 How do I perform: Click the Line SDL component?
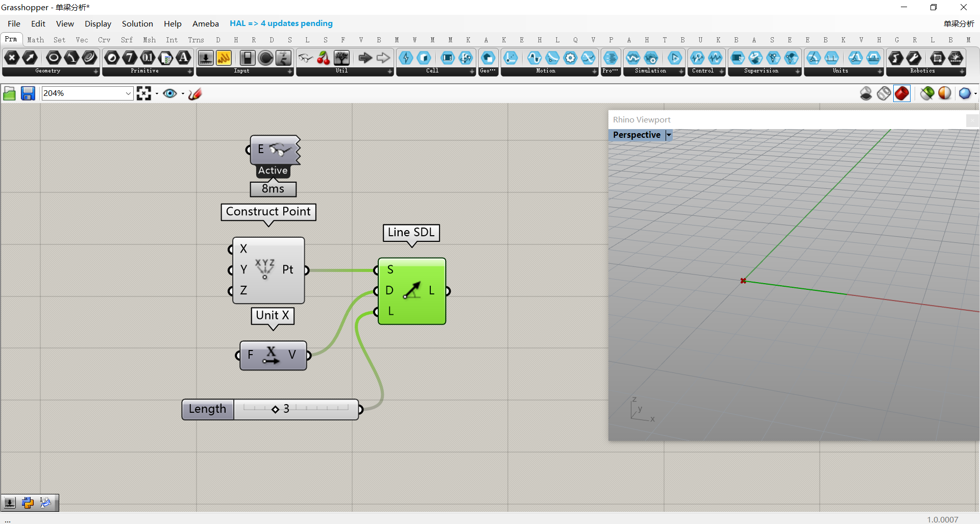[x=411, y=291]
